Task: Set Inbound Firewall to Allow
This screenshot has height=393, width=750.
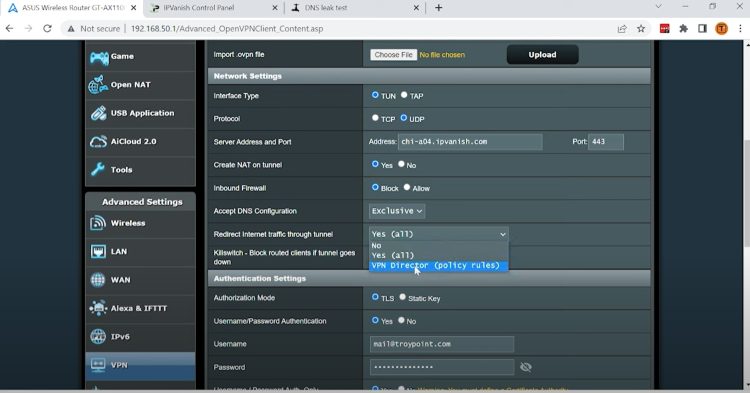Action: [x=407, y=187]
